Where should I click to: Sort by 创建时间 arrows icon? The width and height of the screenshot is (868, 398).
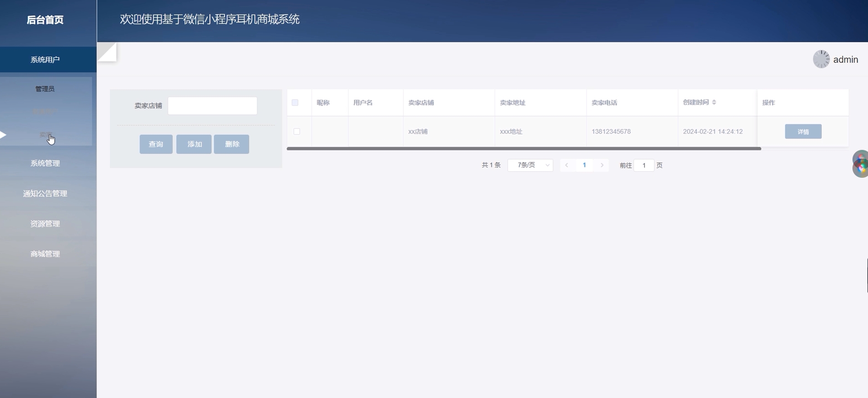[x=714, y=102]
